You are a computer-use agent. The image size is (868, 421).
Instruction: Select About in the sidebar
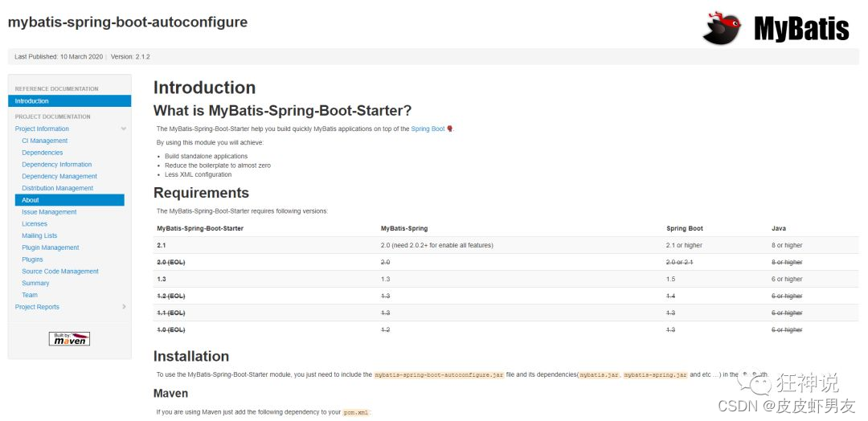click(31, 200)
